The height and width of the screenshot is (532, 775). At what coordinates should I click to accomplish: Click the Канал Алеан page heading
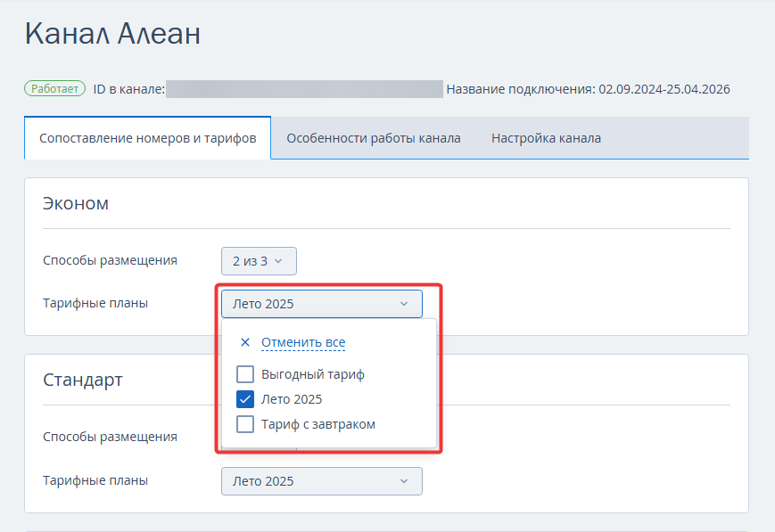(112, 34)
